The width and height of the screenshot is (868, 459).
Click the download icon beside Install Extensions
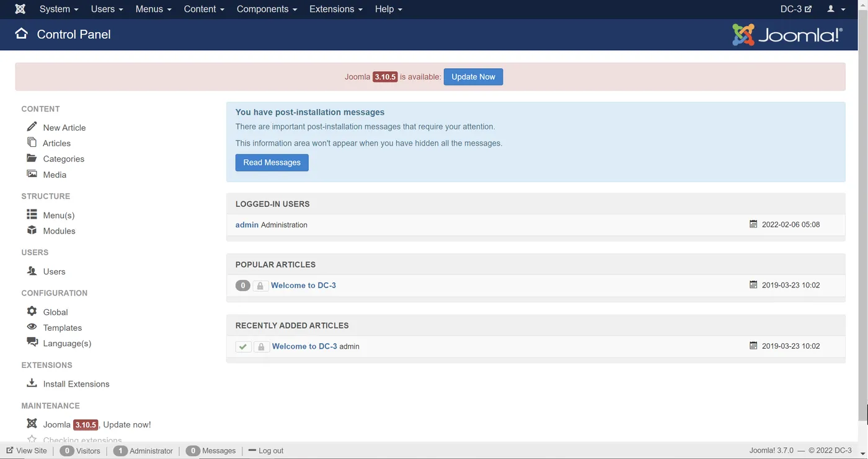point(32,383)
